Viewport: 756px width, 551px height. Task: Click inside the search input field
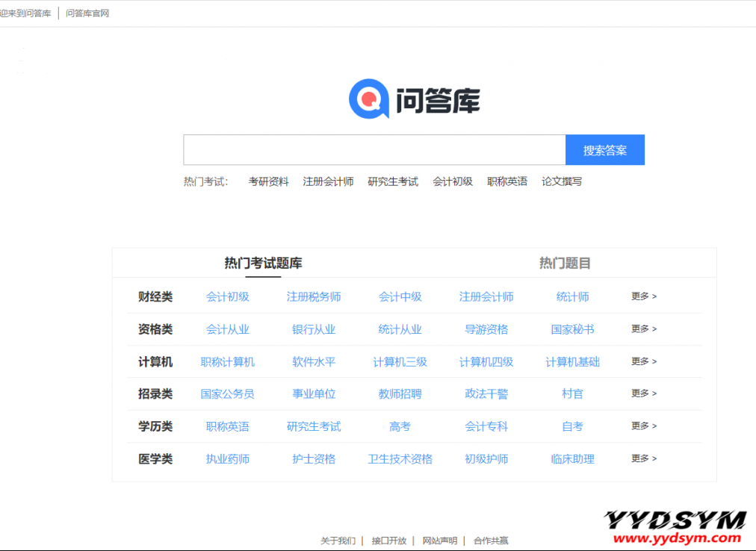(x=374, y=150)
